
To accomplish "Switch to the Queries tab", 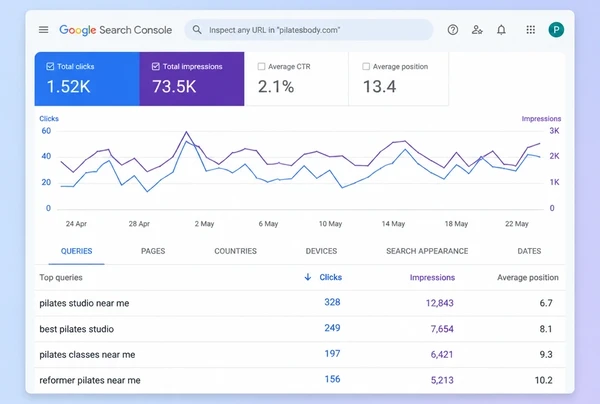I will (x=77, y=251).
